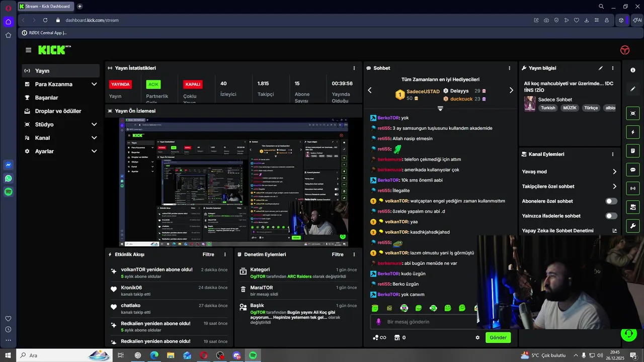Open Filtre in Denetim Eylemleri

click(338, 254)
